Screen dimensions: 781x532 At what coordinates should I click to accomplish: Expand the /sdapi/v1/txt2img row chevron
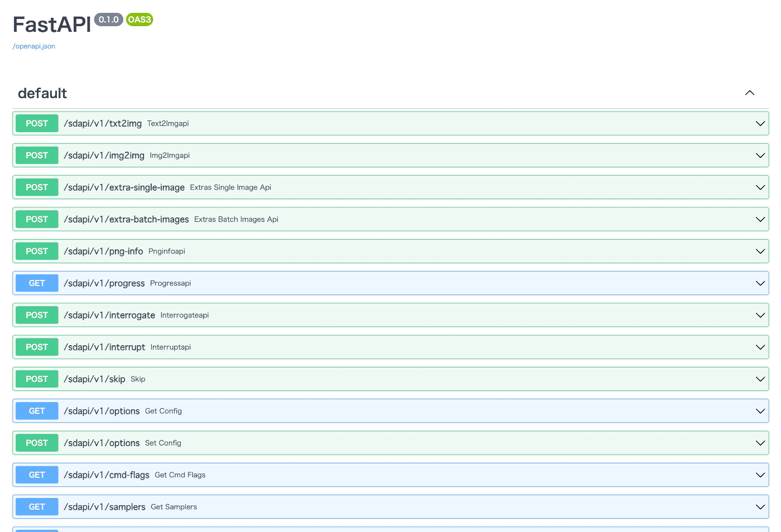point(760,123)
